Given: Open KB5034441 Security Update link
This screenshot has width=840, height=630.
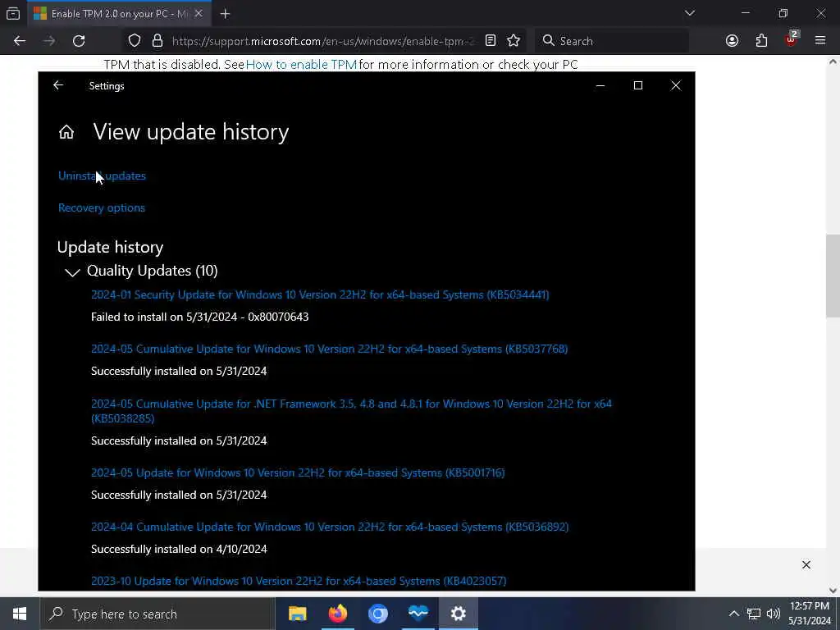Looking at the screenshot, I should (x=320, y=294).
